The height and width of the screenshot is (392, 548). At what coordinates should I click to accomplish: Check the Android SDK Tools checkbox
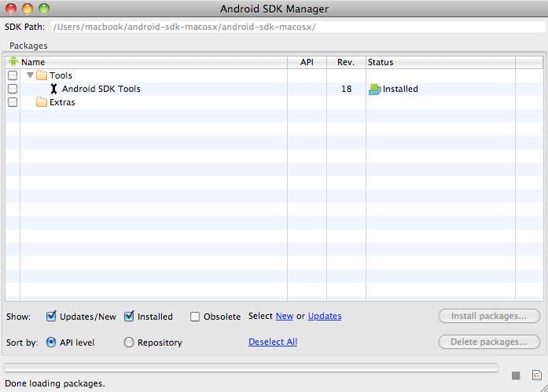tap(13, 89)
